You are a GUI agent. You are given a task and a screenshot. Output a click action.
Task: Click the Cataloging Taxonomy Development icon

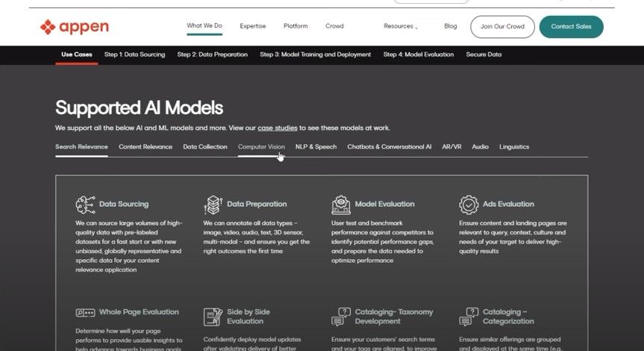point(341,317)
